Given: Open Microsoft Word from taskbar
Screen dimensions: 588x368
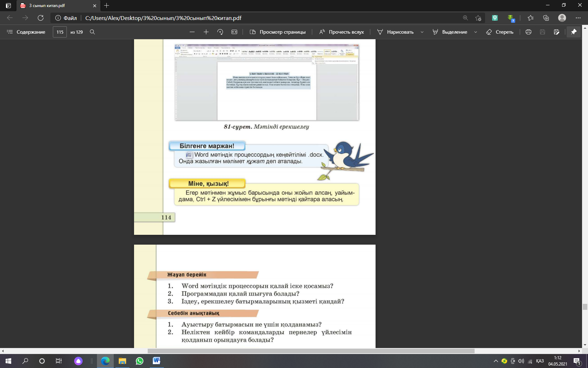Looking at the screenshot, I should pyautogui.click(x=156, y=361).
